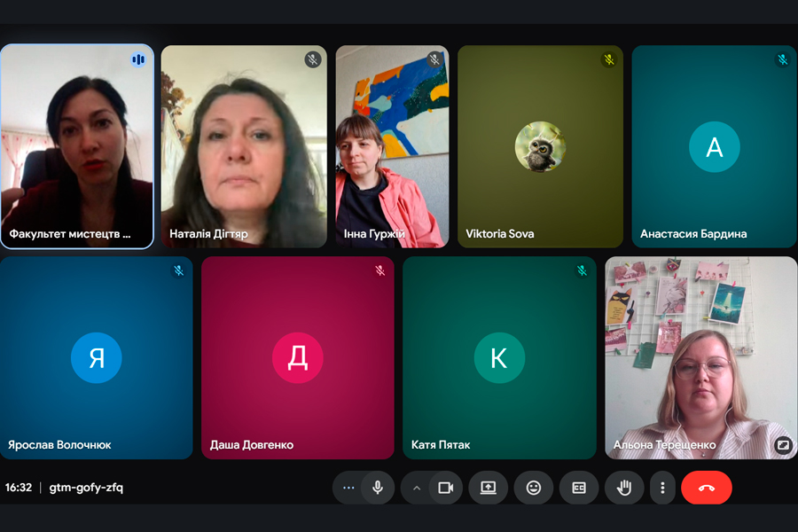
Task: Select Наталія Дігтяр video tile
Action: pyautogui.click(x=244, y=146)
